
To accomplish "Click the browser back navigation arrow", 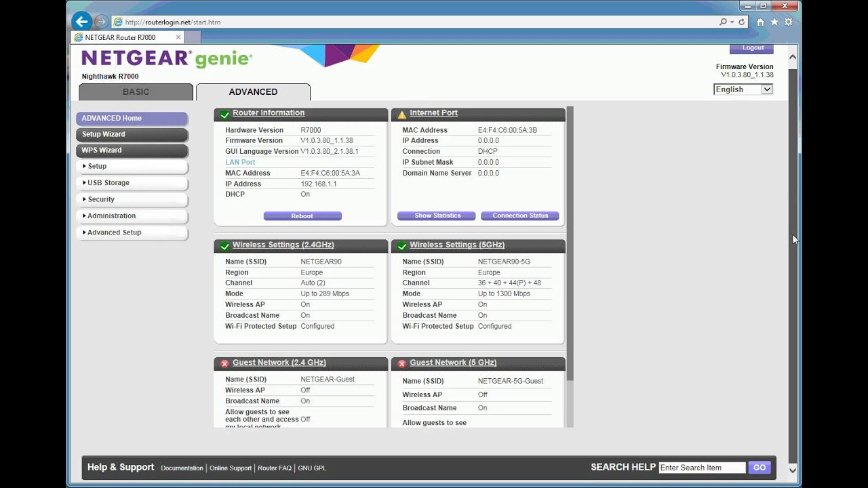I will coord(81,21).
